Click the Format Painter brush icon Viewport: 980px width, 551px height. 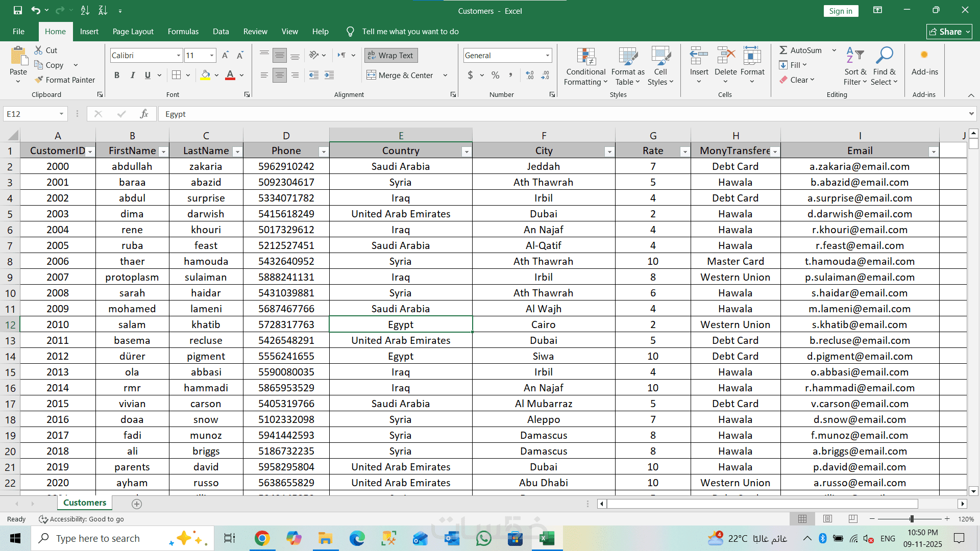tap(39, 80)
